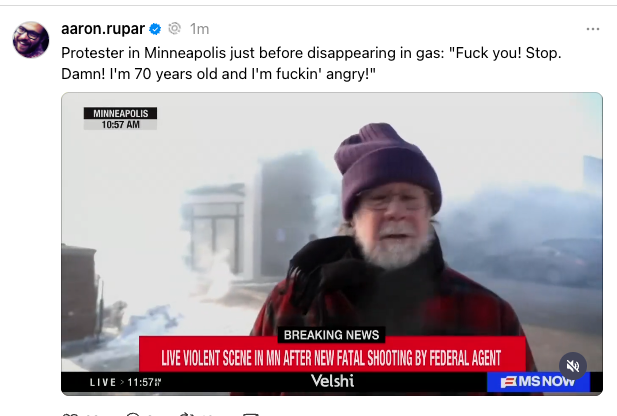Repost using the repost arrows icon
This screenshot has width=617, height=416.
click(186, 414)
